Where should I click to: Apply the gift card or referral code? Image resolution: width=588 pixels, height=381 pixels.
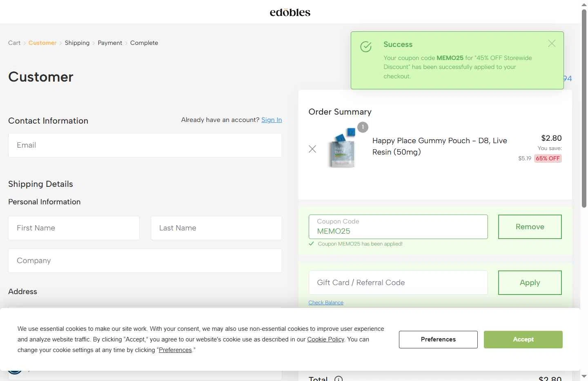(x=530, y=283)
